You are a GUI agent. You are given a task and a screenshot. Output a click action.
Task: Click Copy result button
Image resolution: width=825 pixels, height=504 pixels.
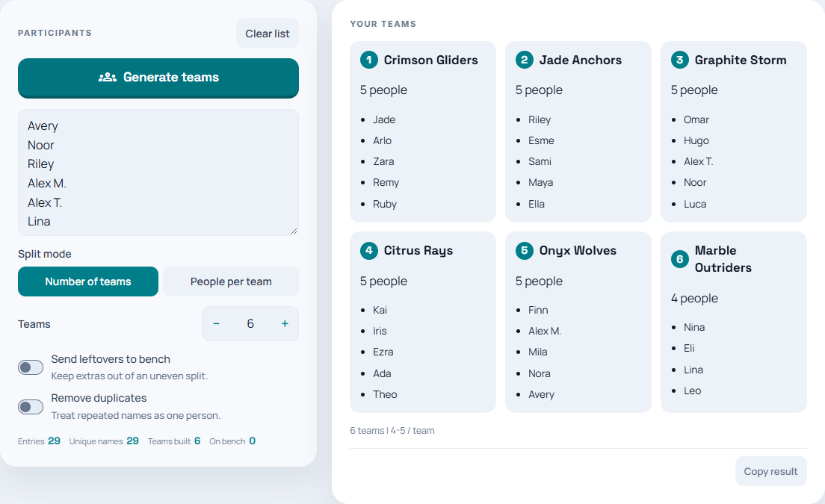(770, 471)
